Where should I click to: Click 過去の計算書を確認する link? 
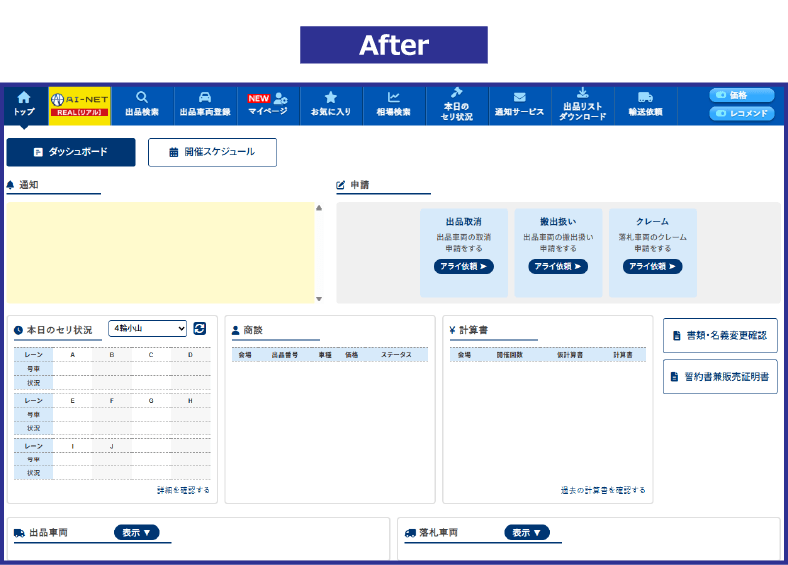coord(603,490)
